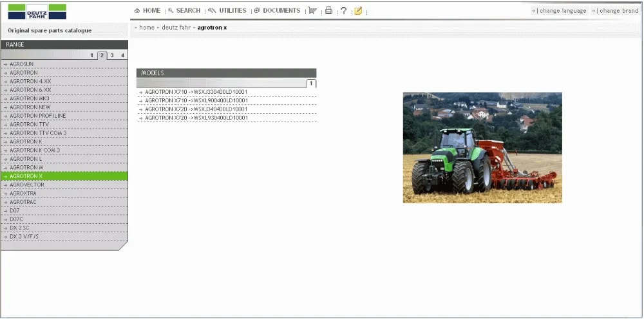Select AGROTRON PROFILINE range

[x=64, y=116]
